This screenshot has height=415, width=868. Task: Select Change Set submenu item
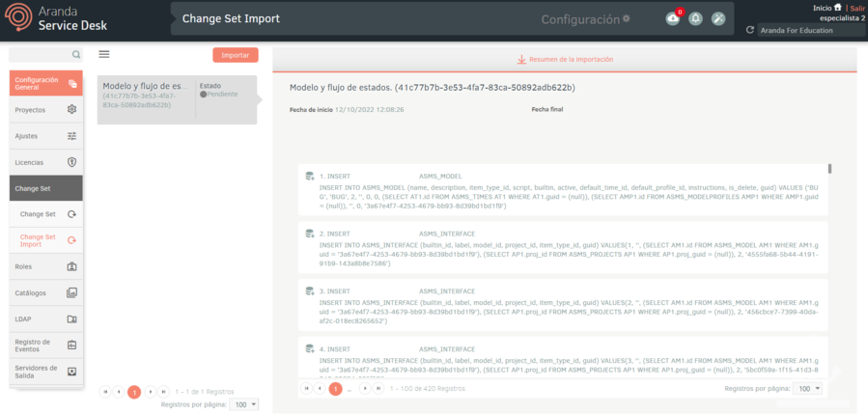pyautogui.click(x=46, y=214)
